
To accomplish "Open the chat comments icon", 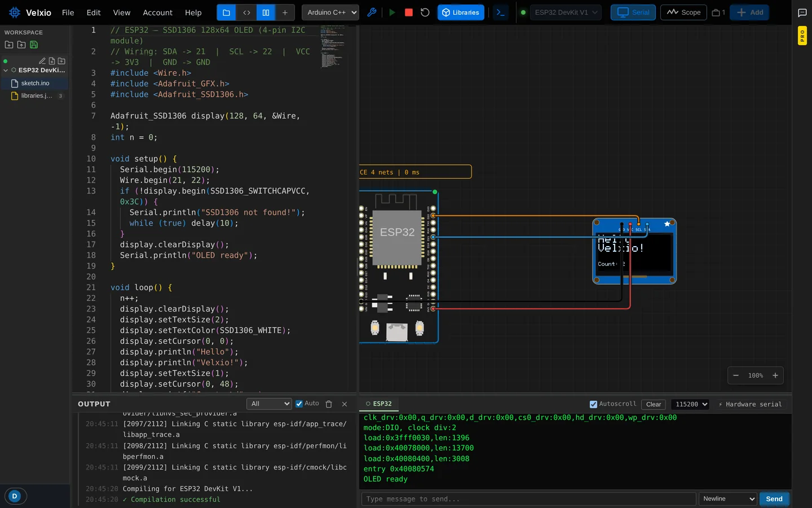I will coord(802,12).
